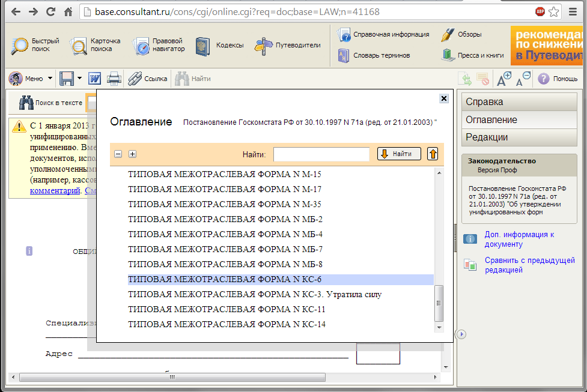Viewport: 587px width, 392px height.
Task: Open the Кодексы section
Action: coord(219,46)
